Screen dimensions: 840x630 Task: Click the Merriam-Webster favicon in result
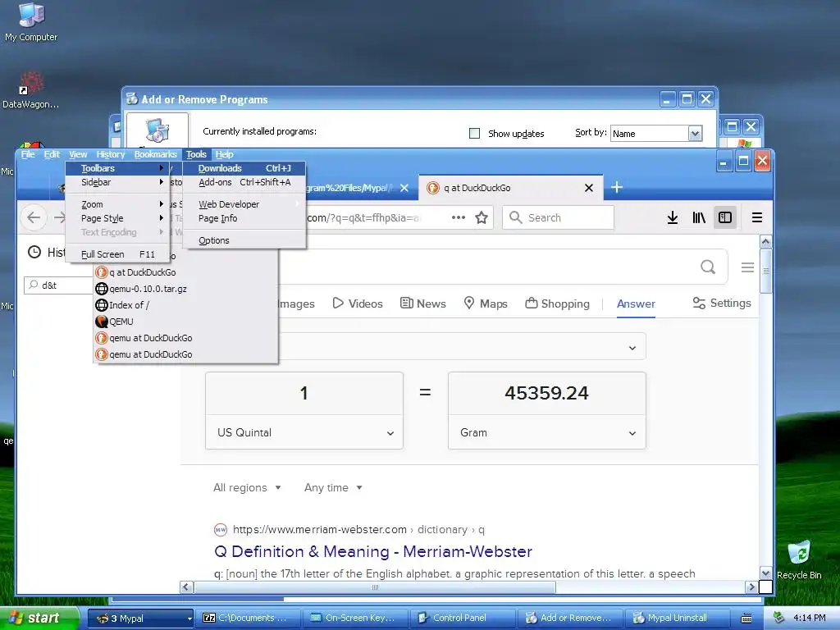click(220, 530)
